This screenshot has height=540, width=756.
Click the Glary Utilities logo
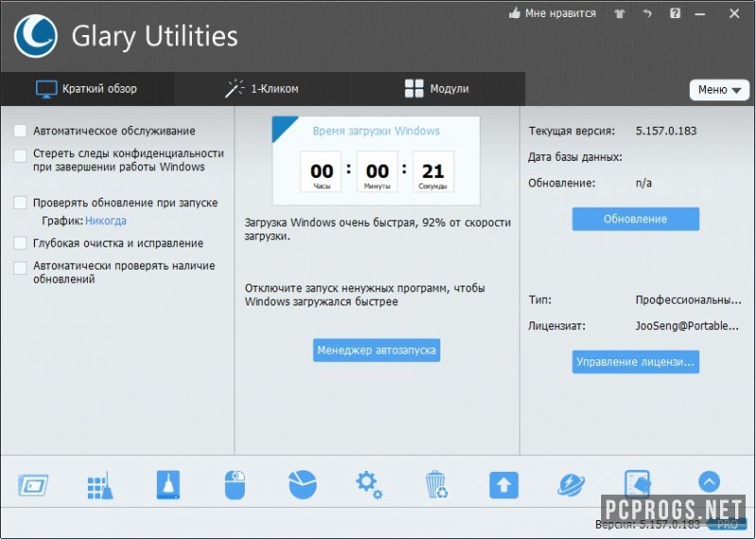(35, 36)
